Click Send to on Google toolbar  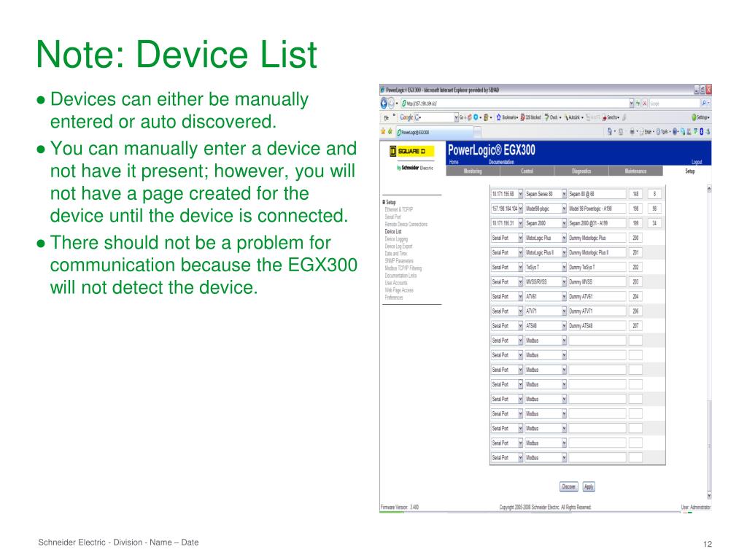pos(611,117)
